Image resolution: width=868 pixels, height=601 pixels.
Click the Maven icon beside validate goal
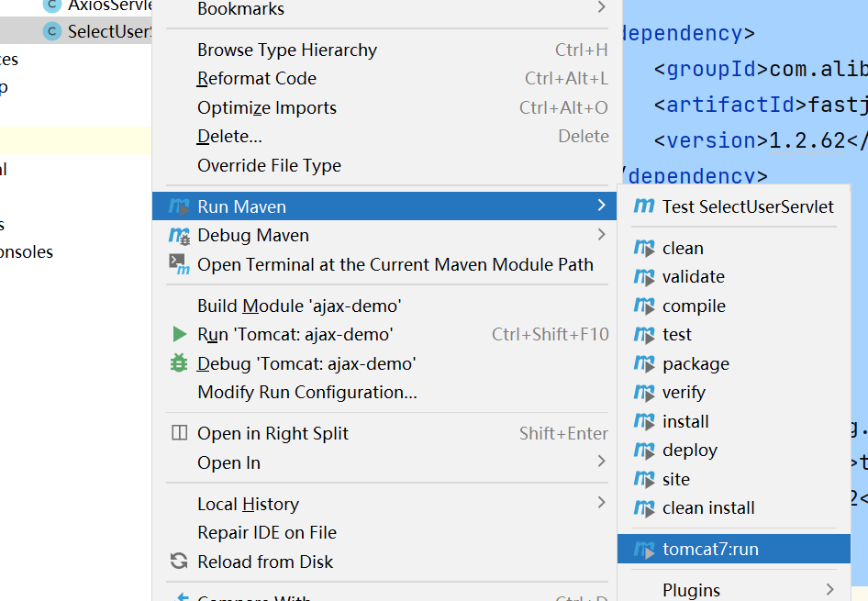(644, 277)
